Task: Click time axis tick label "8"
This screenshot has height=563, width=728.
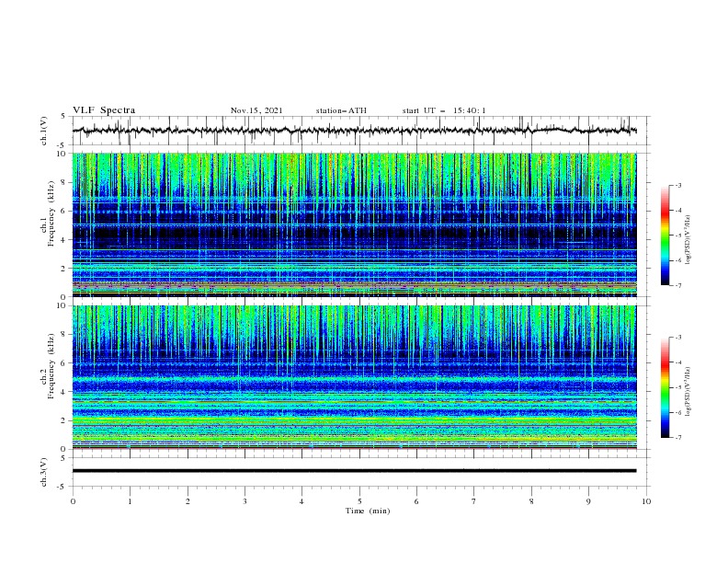Action: click(x=531, y=501)
